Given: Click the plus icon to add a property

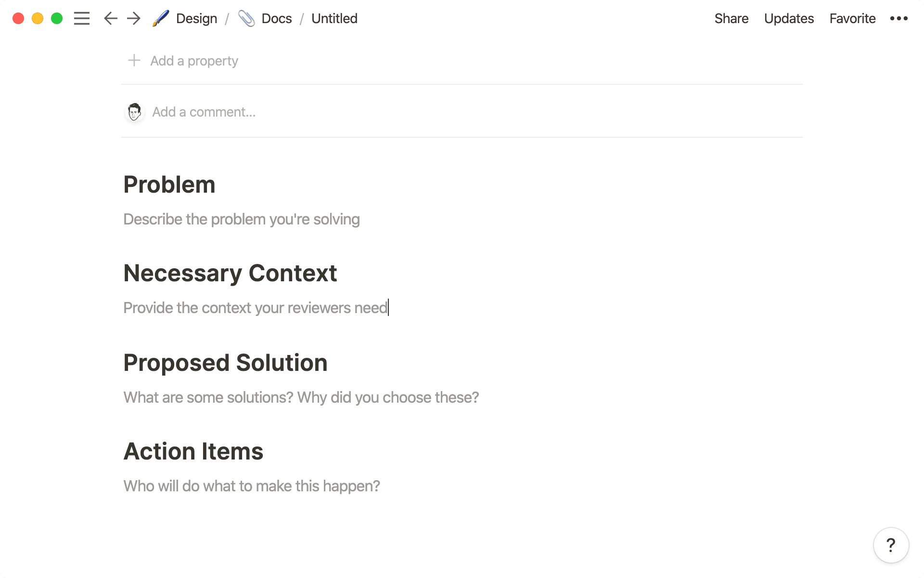Looking at the screenshot, I should (x=134, y=61).
